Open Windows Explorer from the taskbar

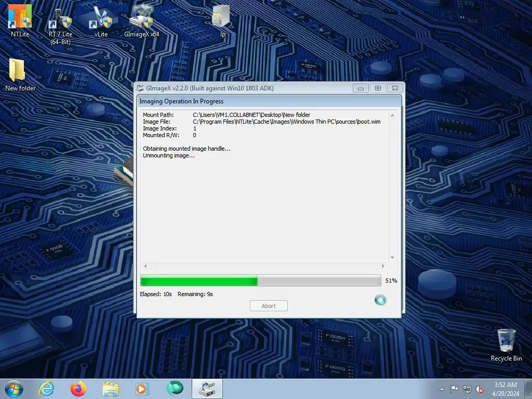click(x=111, y=389)
